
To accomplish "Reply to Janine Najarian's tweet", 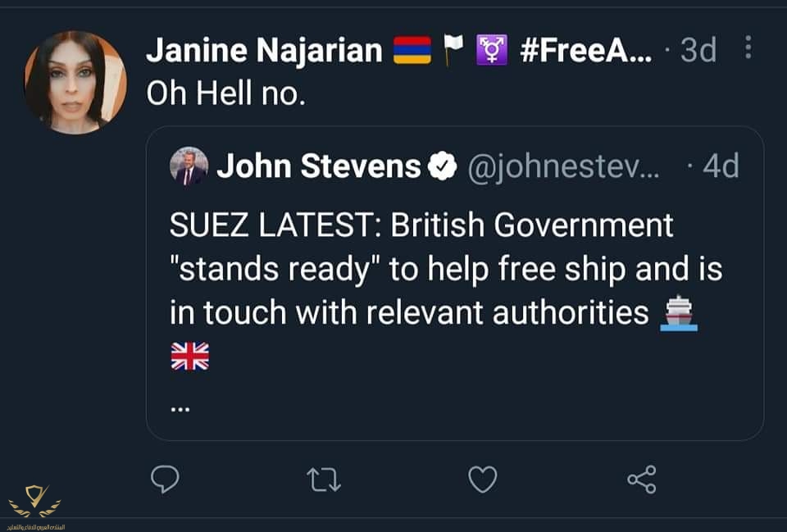I will tap(165, 480).
